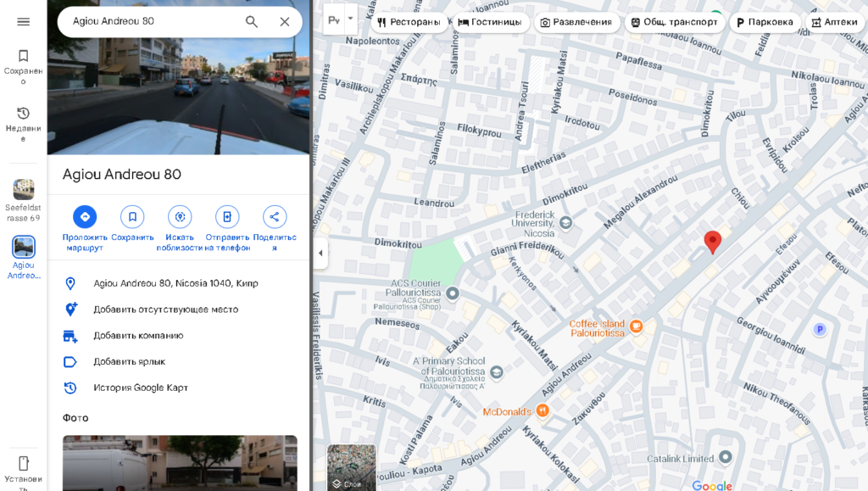Click the blue Directions route button

(85, 217)
